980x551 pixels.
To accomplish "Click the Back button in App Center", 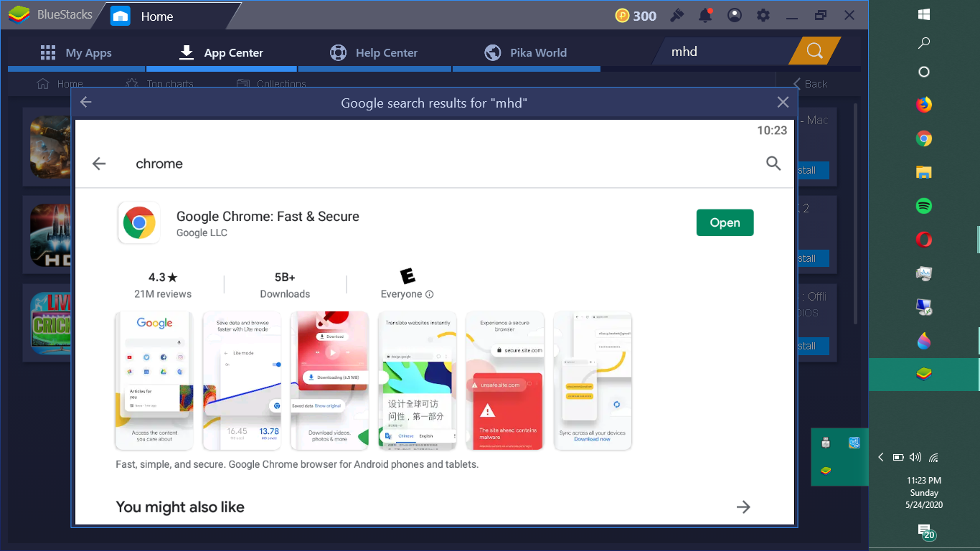I will tap(810, 84).
